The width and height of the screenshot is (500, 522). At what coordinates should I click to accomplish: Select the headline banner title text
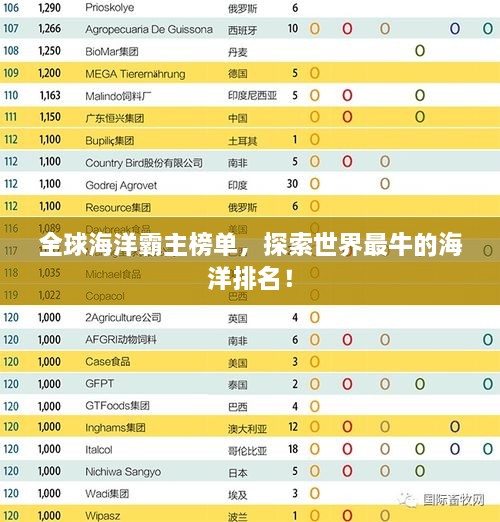[251, 261]
